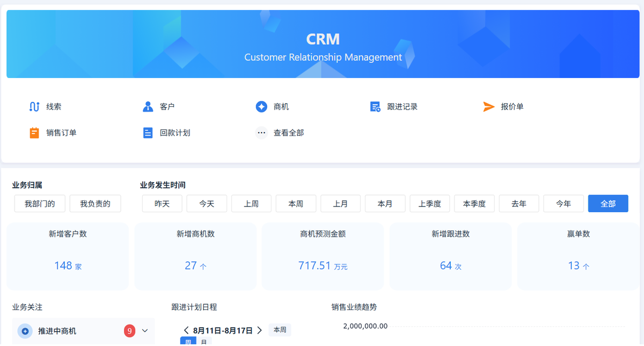Open the 客户 customer person icon
Viewport: 644px width, 346px height.
[148, 106]
